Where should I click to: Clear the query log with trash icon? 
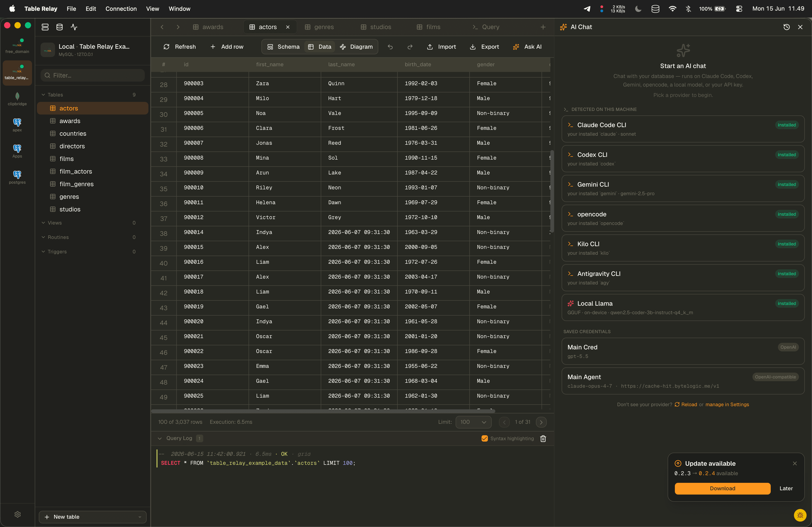point(543,438)
